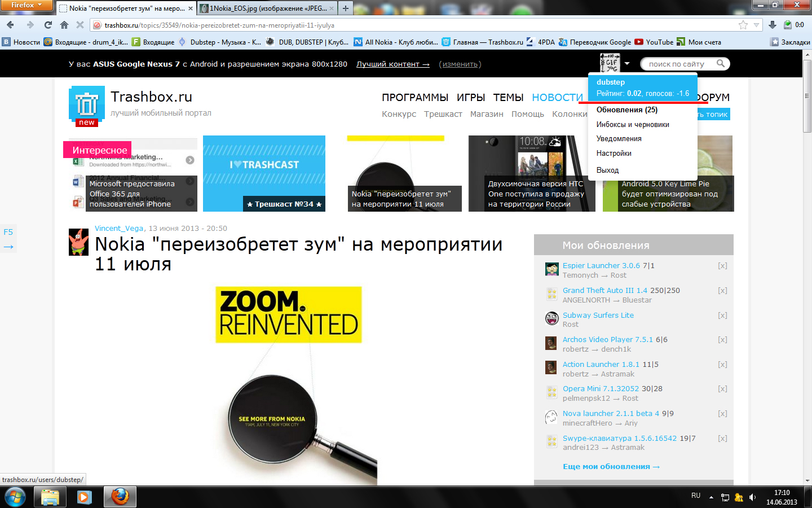
Task: Reload the page with the refresh icon
Action: pyautogui.click(x=48, y=25)
